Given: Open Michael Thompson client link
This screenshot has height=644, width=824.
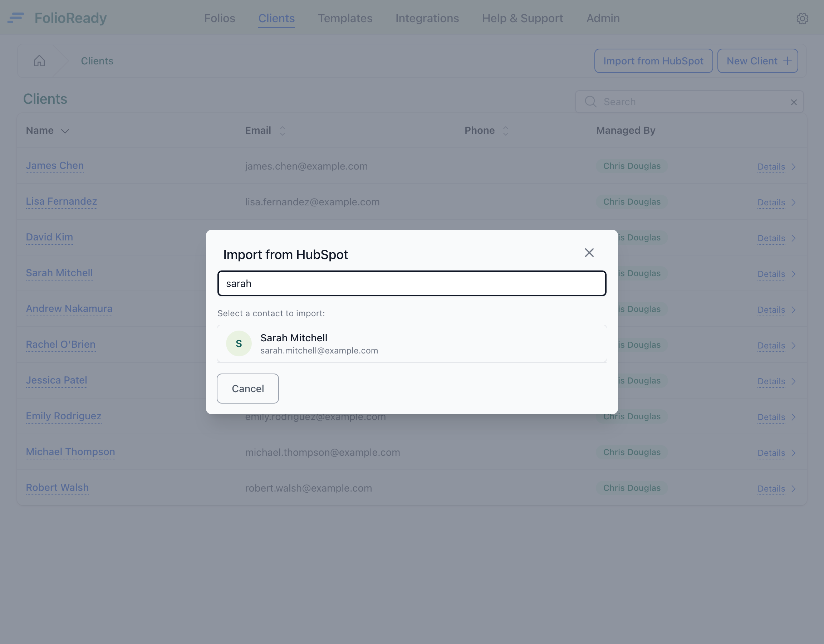Looking at the screenshot, I should pyautogui.click(x=70, y=452).
